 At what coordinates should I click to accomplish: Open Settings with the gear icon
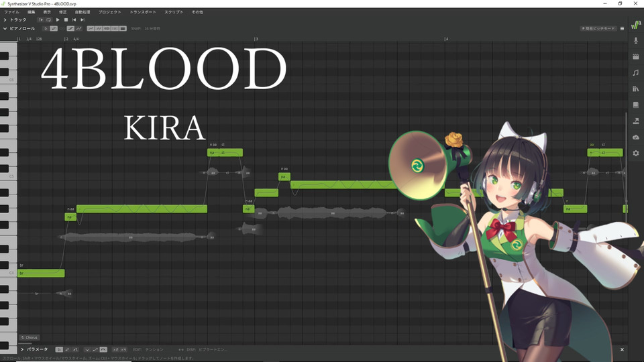pos(636,153)
